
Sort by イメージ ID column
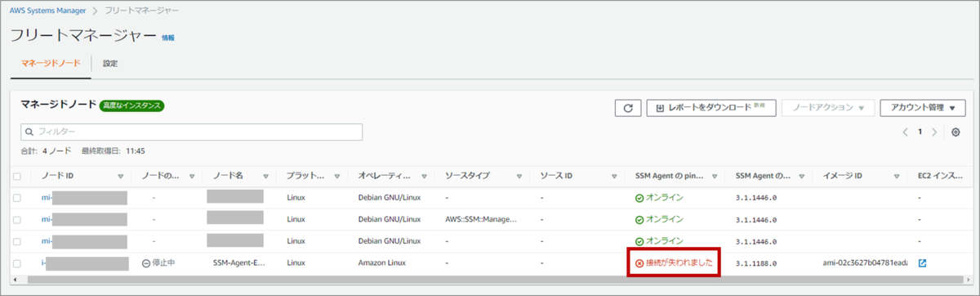coord(896,176)
